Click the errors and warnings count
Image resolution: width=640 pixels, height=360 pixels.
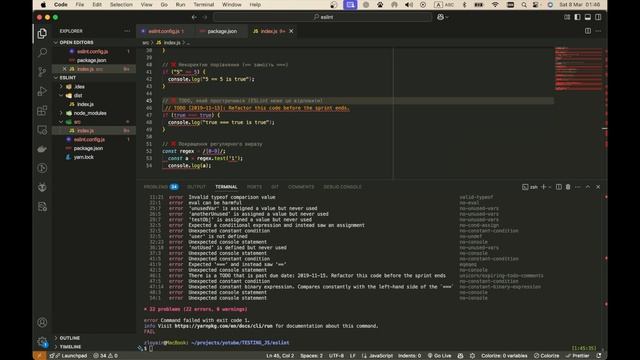[105, 356]
